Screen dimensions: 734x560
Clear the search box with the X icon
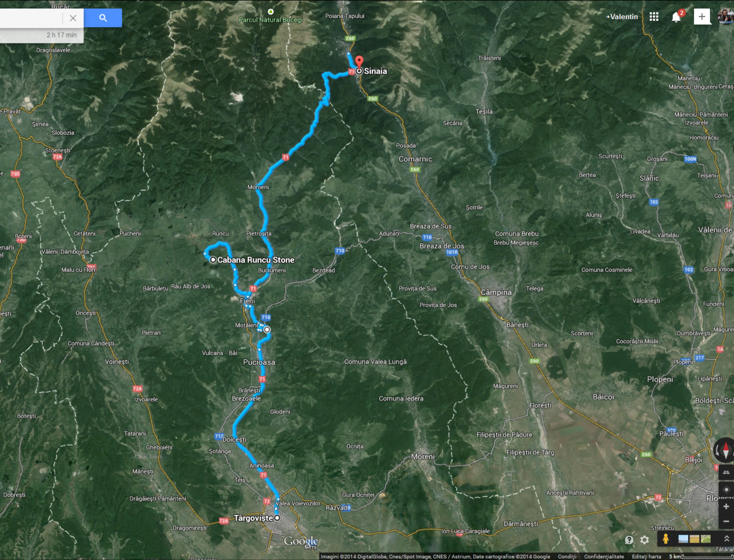pos(73,18)
